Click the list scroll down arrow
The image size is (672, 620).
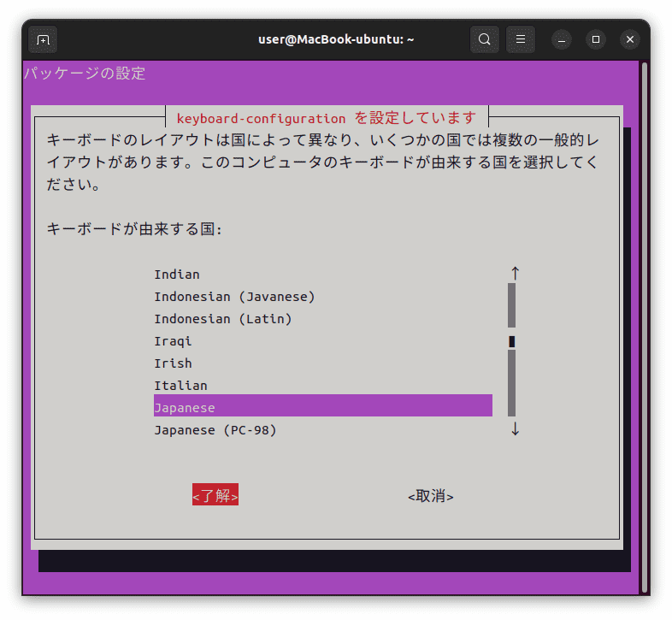(x=516, y=428)
